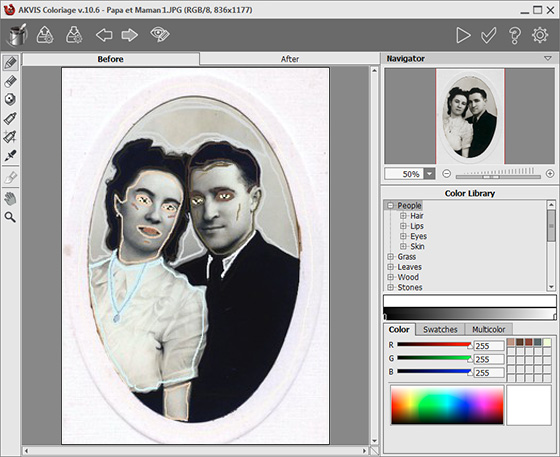Pick the Eyedropper tool

tap(10, 155)
